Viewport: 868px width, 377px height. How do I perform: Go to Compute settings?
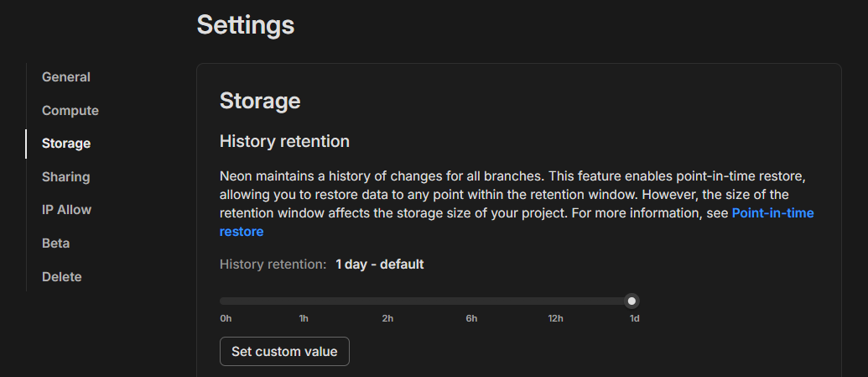(x=70, y=111)
